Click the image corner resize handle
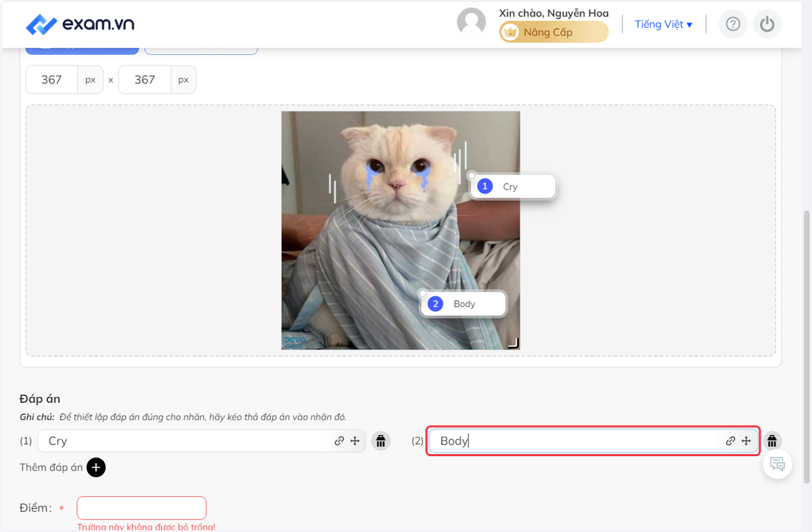Screen dimensions: 812x532 pyautogui.click(x=514, y=343)
